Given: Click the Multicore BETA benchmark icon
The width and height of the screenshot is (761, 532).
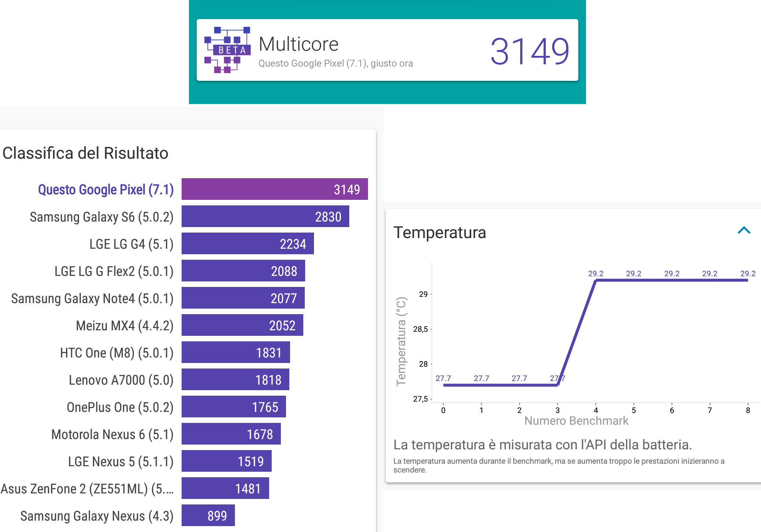Looking at the screenshot, I should point(227,50).
